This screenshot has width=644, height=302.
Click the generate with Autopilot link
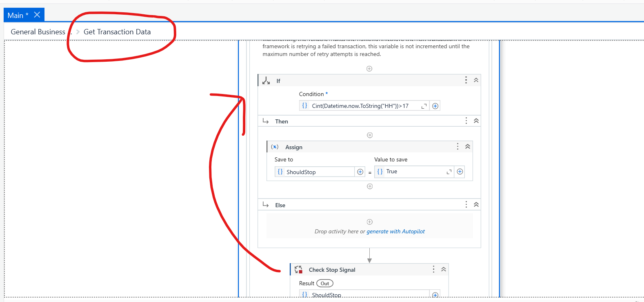[395, 231]
